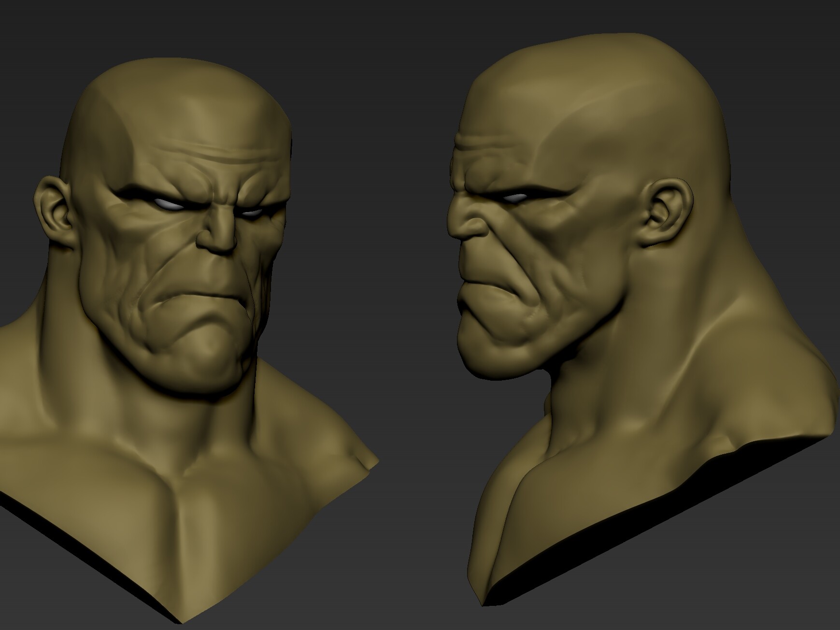
Task: Select the side-profile bust sculpt
Action: (642, 319)
